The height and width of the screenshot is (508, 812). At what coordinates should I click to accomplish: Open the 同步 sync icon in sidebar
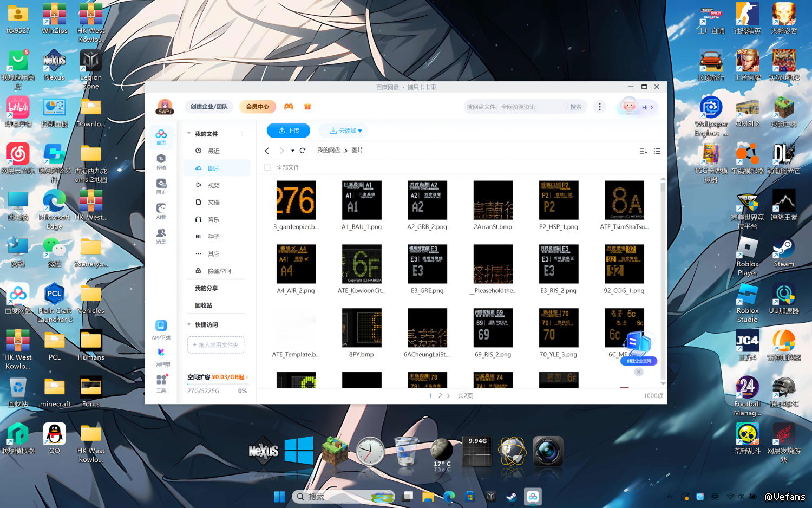[x=161, y=186]
